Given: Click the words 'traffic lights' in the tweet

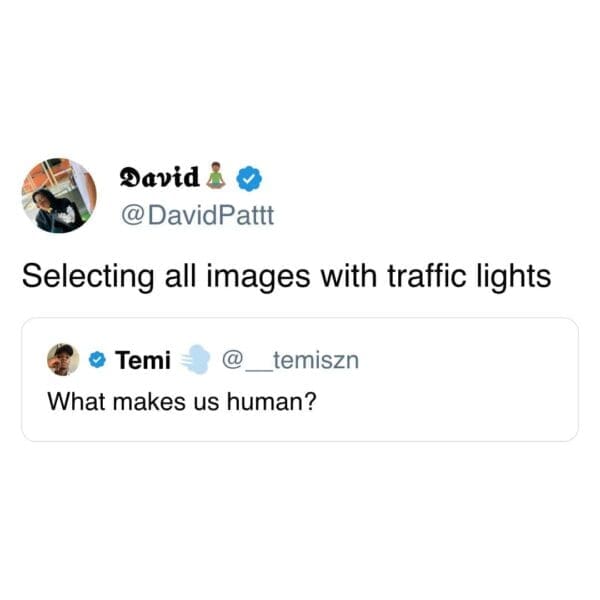Looking at the screenshot, I should pyautogui.click(x=470, y=277).
